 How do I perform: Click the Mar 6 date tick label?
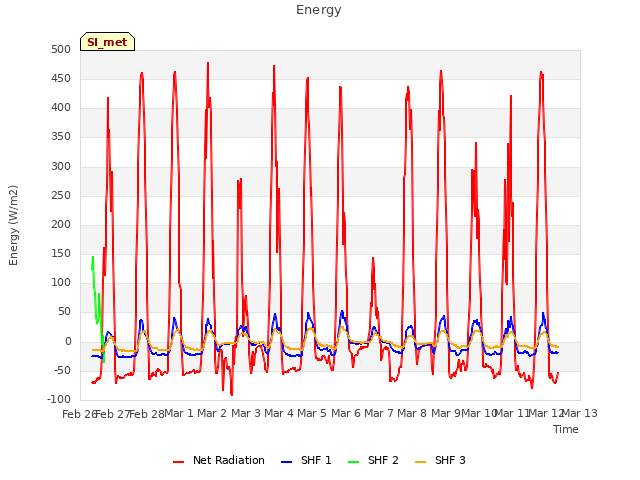pyautogui.click(x=346, y=413)
